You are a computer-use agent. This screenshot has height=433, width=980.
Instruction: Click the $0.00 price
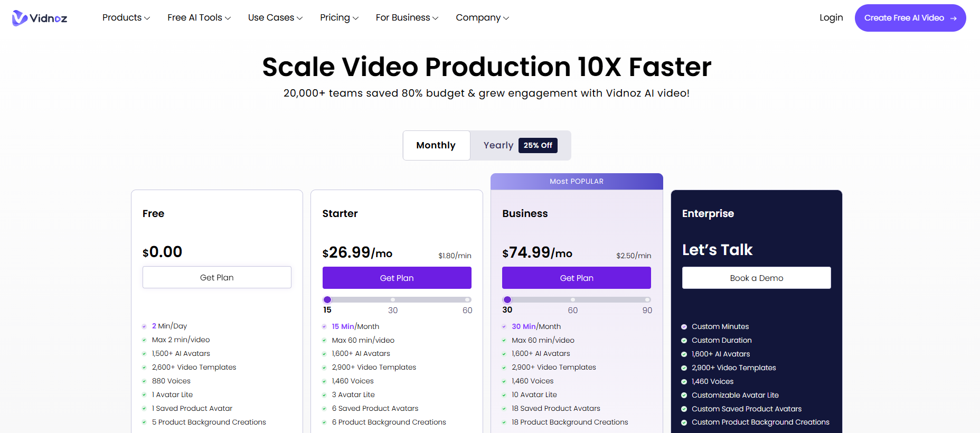tap(162, 252)
